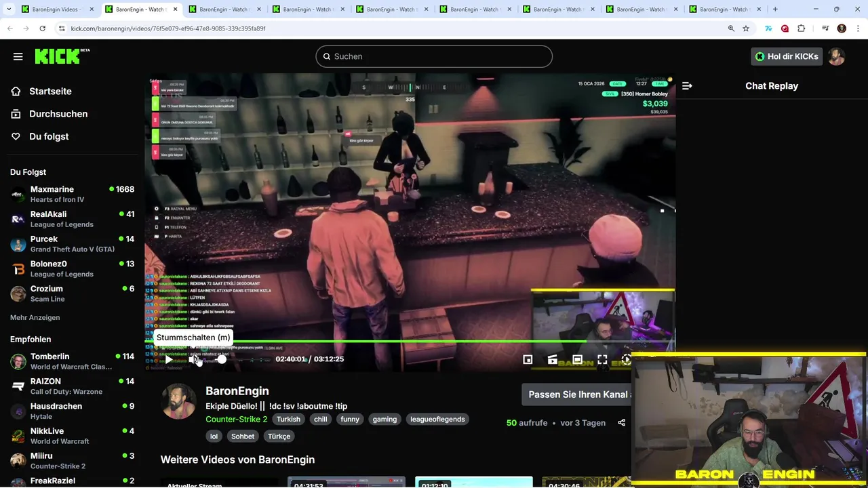Image resolution: width=868 pixels, height=488 pixels.
Task: Select the lol tag
Action: 214,436
